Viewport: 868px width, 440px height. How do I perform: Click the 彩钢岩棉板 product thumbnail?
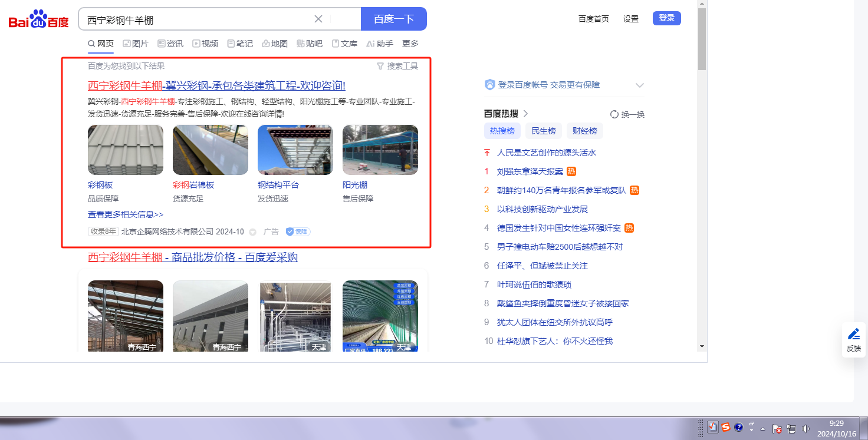211,150
